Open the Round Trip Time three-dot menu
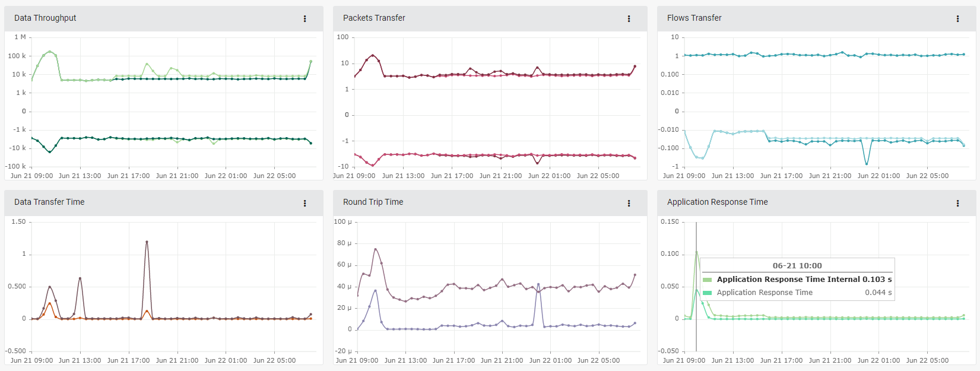 pyautogui.click(x=629, y=203)
